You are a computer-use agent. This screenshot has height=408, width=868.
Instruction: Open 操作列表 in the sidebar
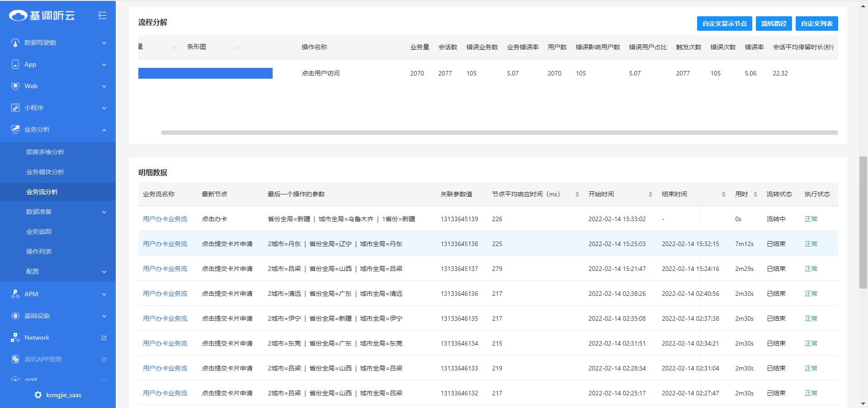[39, 251]
